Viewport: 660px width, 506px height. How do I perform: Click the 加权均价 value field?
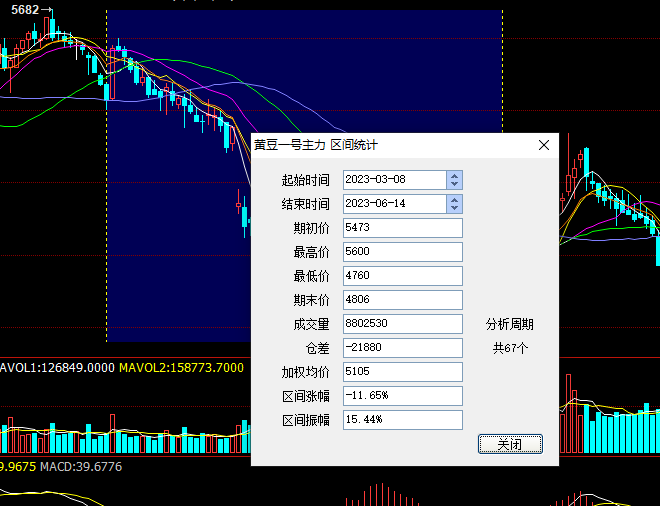402,372
